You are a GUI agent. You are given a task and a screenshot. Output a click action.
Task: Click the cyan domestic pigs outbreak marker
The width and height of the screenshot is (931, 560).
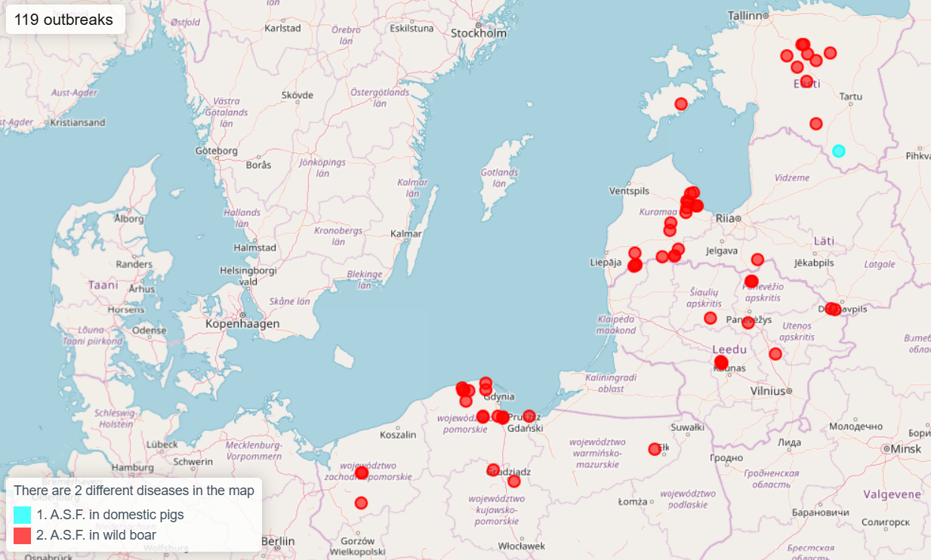click(838, 151)
